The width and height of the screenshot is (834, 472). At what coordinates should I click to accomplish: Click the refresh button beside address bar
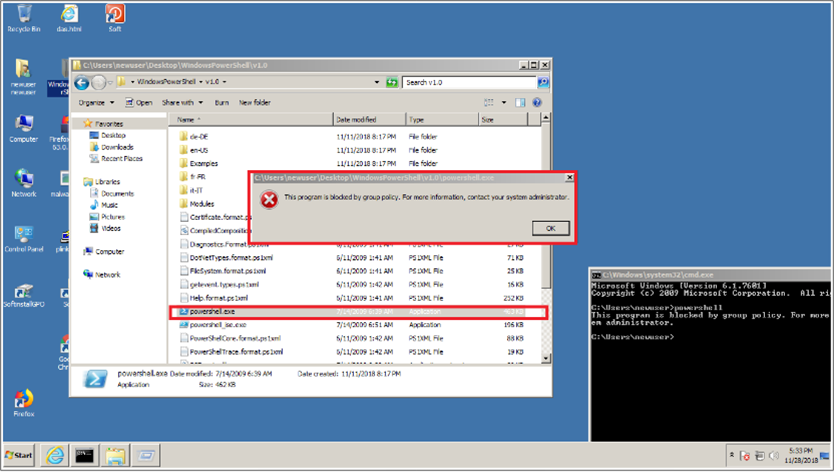[x=392, y=82]
